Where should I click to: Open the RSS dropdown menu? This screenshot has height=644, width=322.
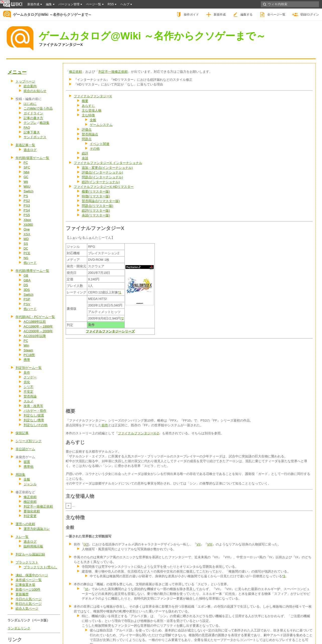(x=112, y=4)
